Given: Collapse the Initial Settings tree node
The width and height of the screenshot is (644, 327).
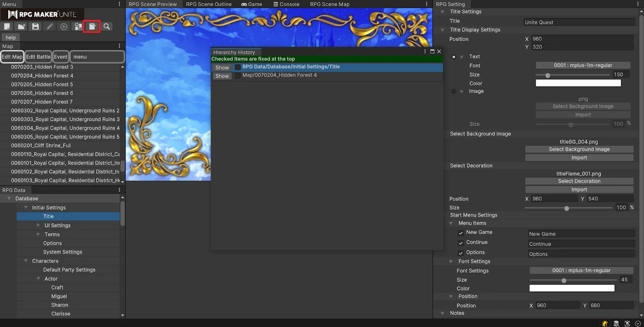Looking at the screenshot, I should tap(26, 207).
